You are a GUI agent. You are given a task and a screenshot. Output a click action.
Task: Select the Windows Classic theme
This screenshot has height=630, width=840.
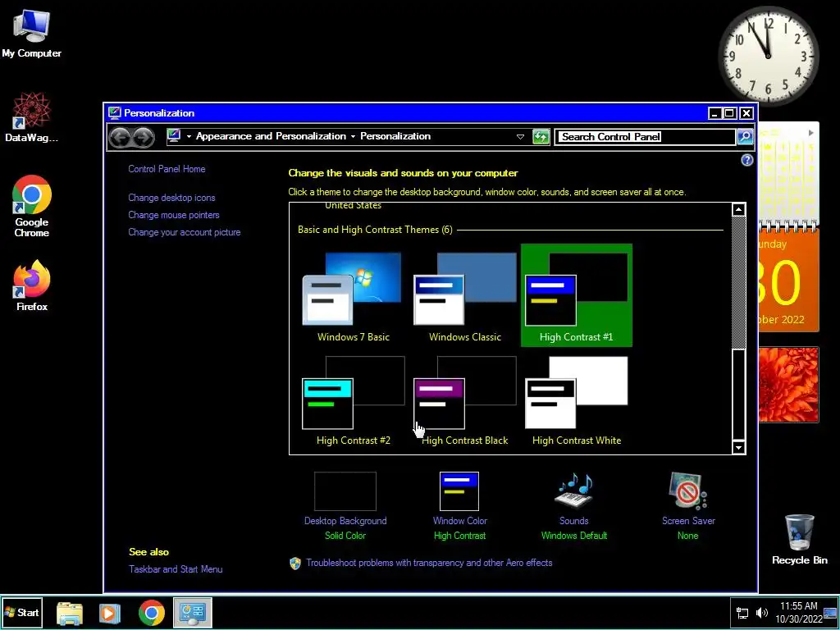tap(464, 295)
